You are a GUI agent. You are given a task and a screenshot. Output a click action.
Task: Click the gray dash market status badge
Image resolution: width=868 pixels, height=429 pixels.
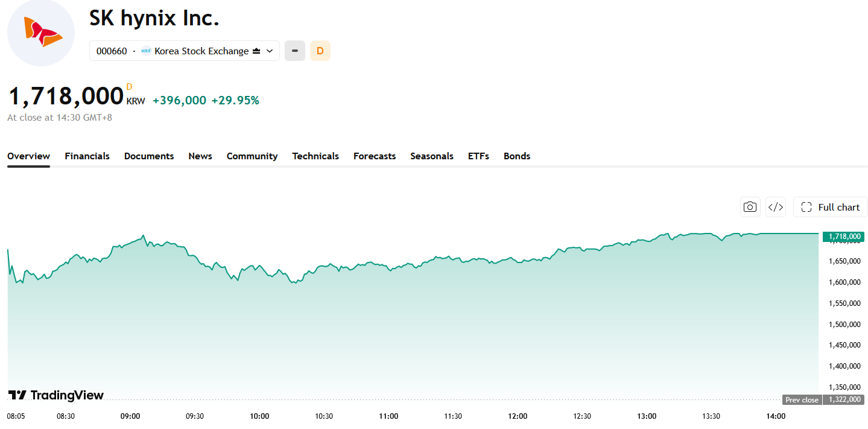(x=295, y=51)
